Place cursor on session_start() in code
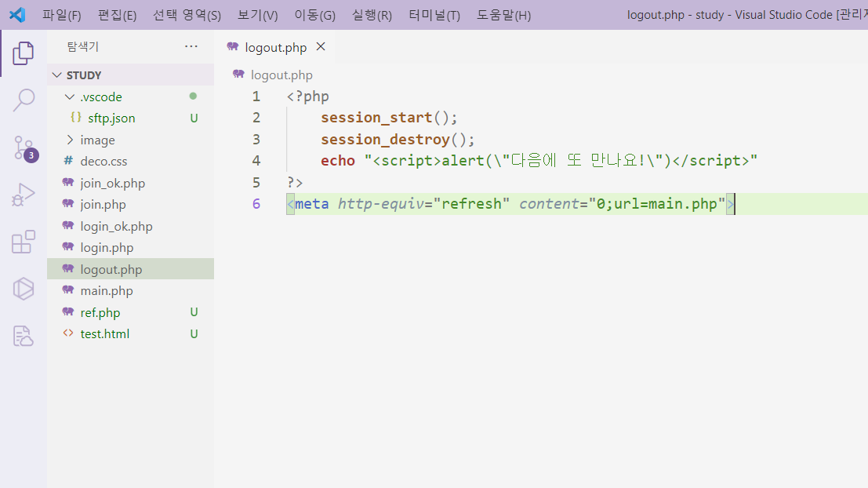The width and height of the screenshot is (868, 488). tap(389, 118)
